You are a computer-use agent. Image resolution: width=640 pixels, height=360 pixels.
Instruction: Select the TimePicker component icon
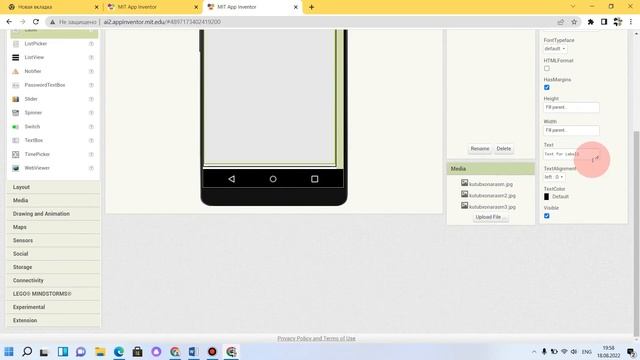(x=16, y=154)
